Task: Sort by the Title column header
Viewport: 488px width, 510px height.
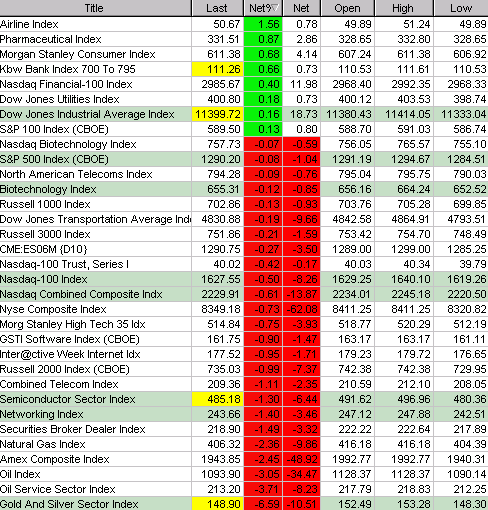Action: click(x=95, y=8)
